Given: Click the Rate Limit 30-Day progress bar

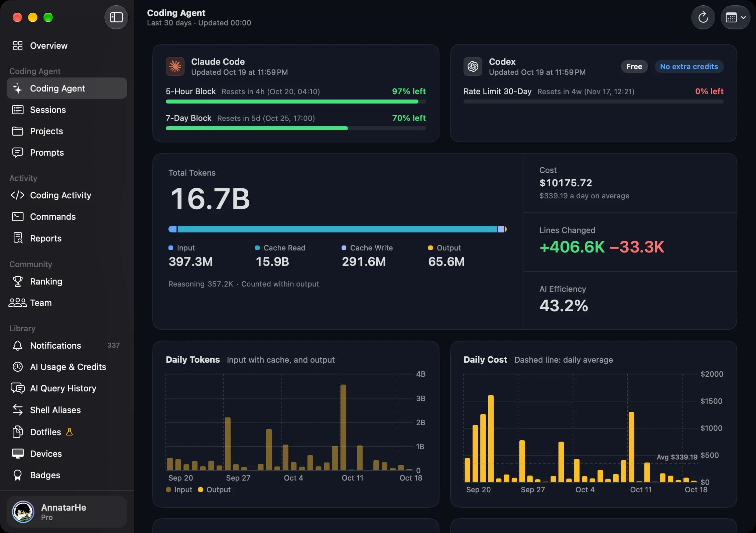Looking at the screenshot, I should click(x=594, y=102).
